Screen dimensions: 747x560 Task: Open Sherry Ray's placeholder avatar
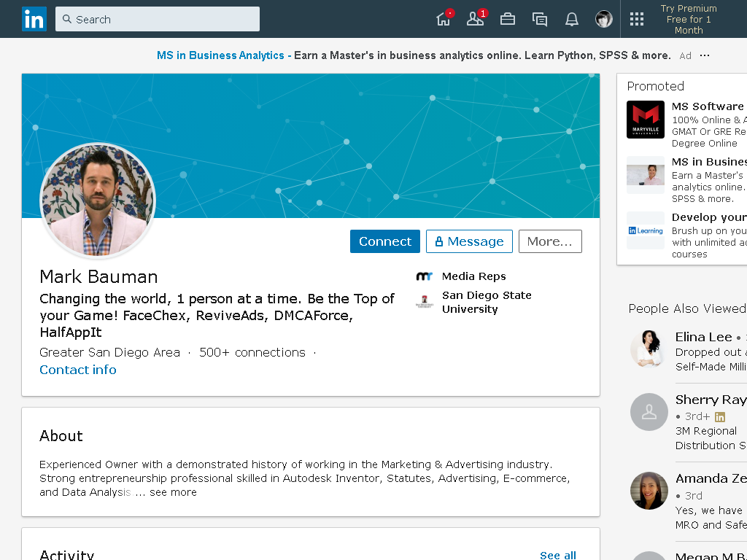(649, 412)
